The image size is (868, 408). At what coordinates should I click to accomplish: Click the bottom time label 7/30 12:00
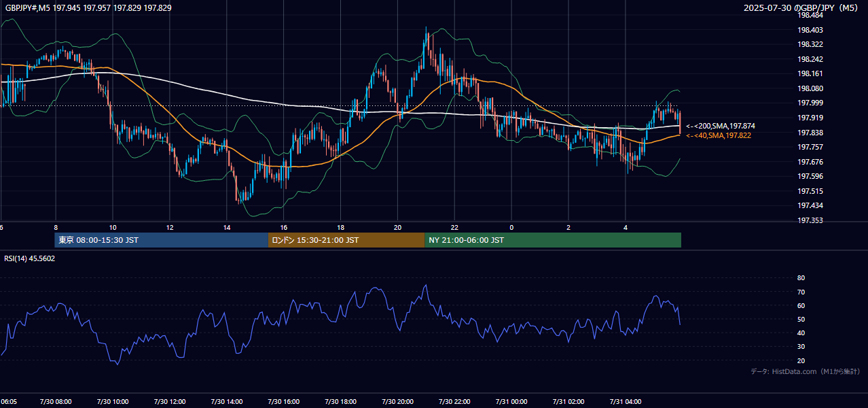170,402
